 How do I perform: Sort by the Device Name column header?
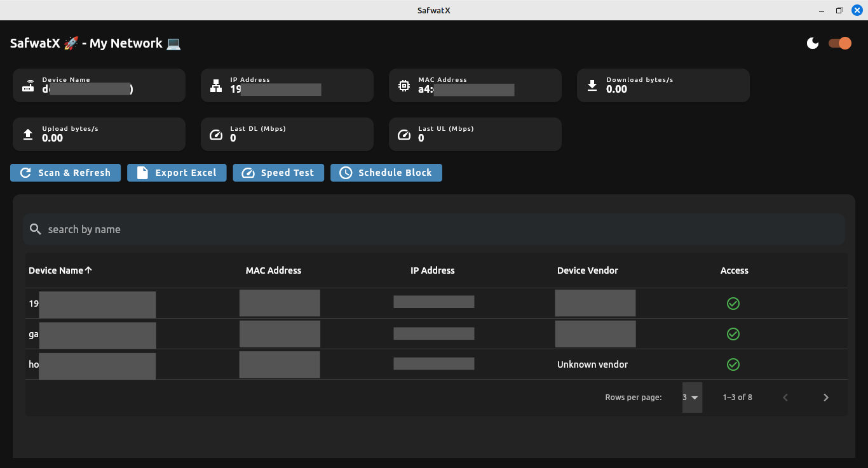pyautogui.click(x=56, y=271)
